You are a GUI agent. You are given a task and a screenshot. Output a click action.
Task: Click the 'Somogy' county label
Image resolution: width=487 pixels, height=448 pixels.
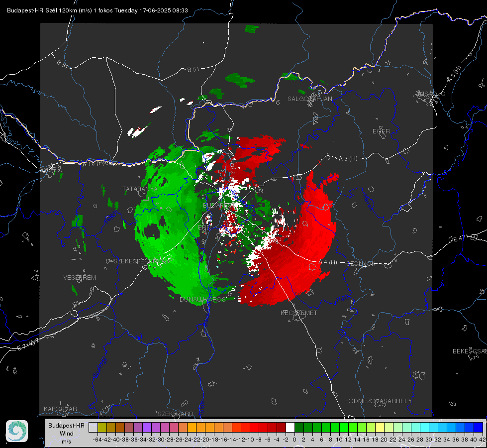click(x=100, y=367)
